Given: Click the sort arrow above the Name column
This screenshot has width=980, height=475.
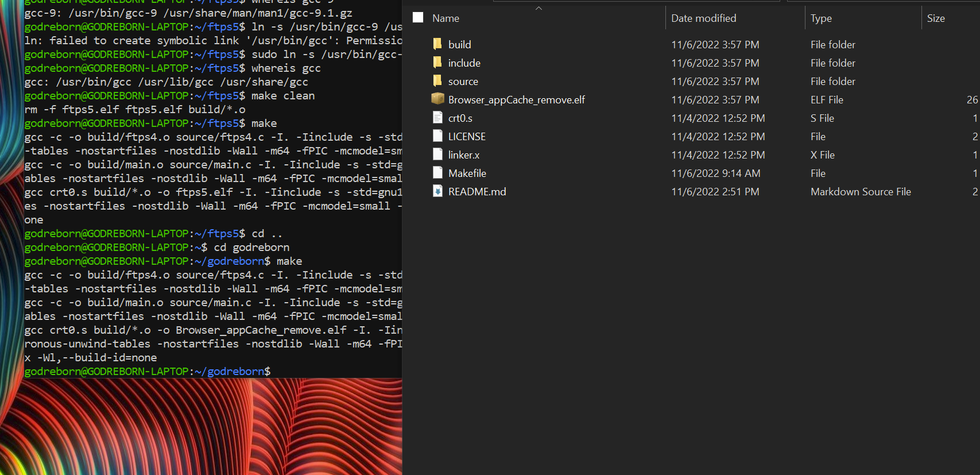Looking at the screenshot, I should pos(539,8).
